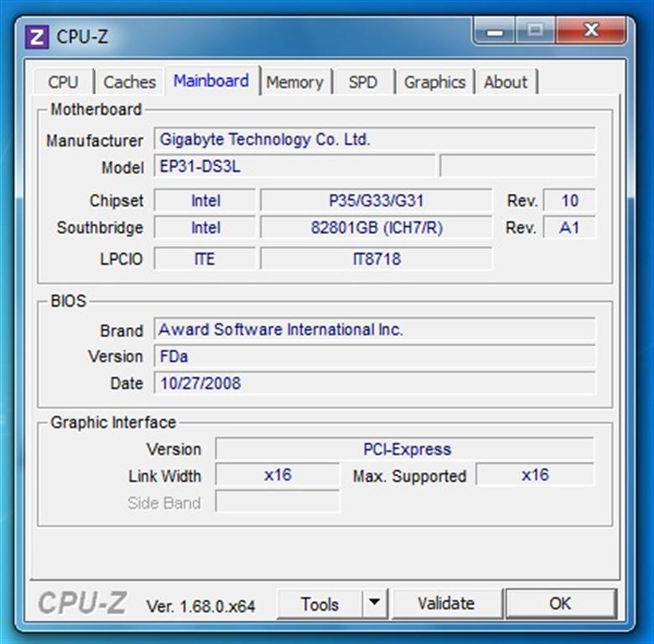Select the chipset value P35/G33/G31
654x644 pixels.
(x=376, y=200)
